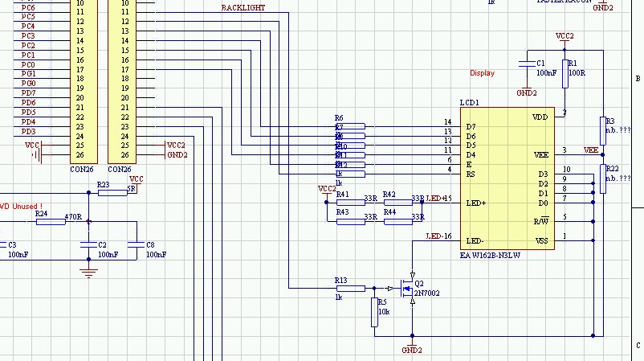
Task: Select resistor R22 symbol
Action: click(x=603, y=178)
